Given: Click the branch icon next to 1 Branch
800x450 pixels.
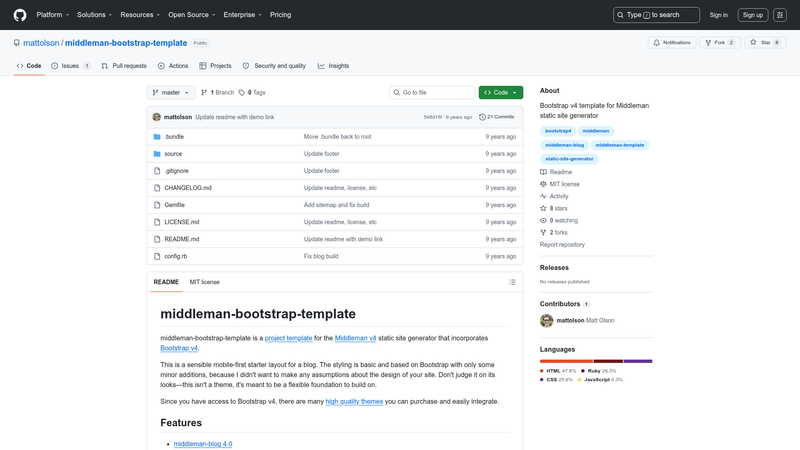Looking at the screenshot, I should (x=204, y=92).
